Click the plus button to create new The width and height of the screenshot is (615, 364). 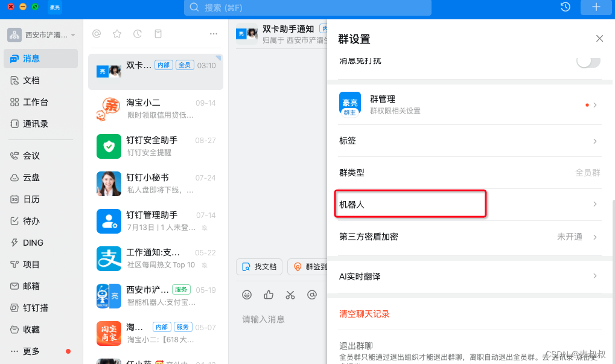pyautogui.click(x=596, y=7)
